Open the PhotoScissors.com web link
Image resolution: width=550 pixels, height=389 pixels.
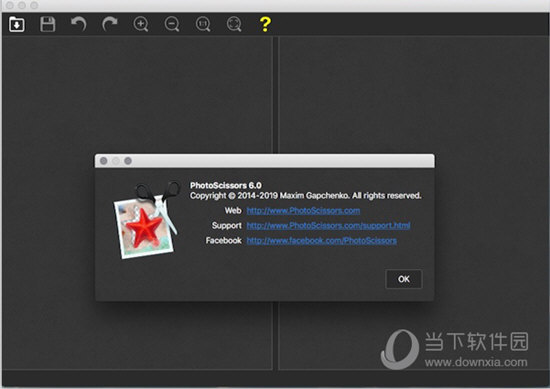(303, 210)
